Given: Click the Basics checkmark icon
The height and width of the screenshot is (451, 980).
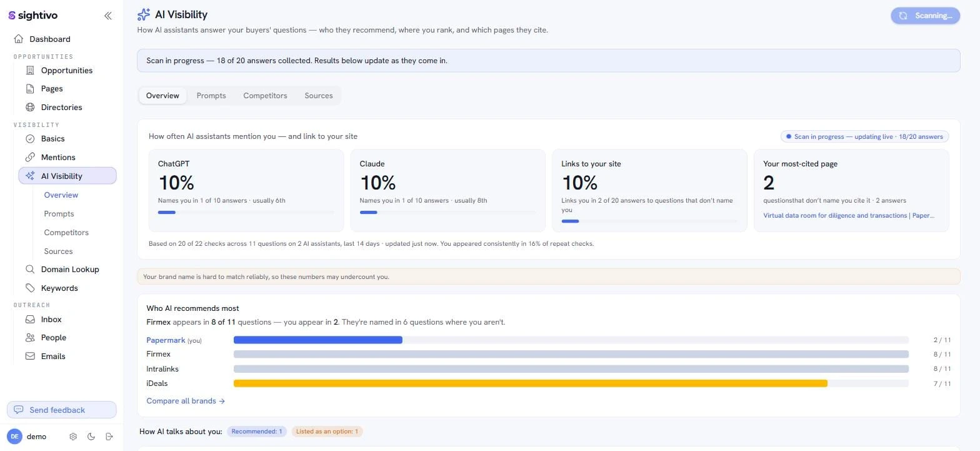Looking at the screenshot, I should point(30,138).
